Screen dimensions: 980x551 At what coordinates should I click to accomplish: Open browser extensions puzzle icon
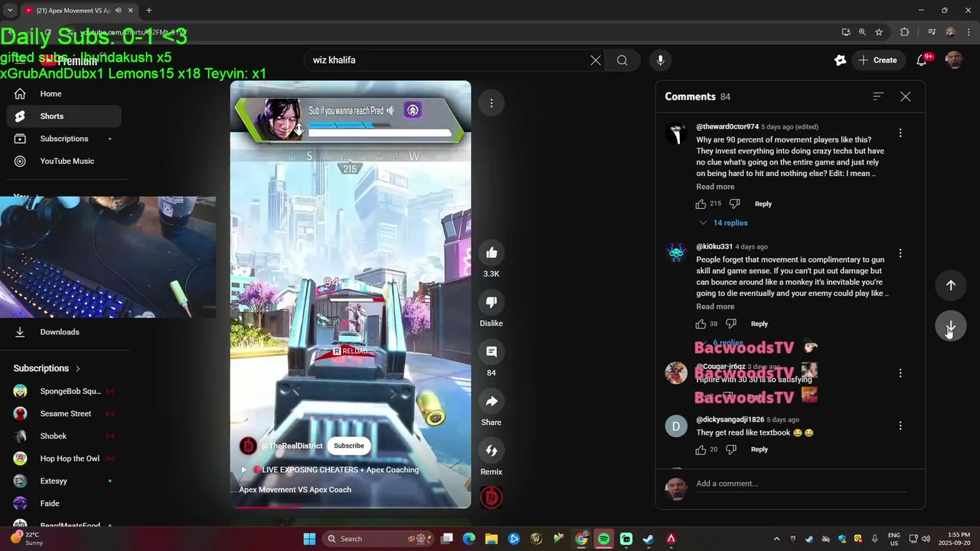[x=905, y=32]
